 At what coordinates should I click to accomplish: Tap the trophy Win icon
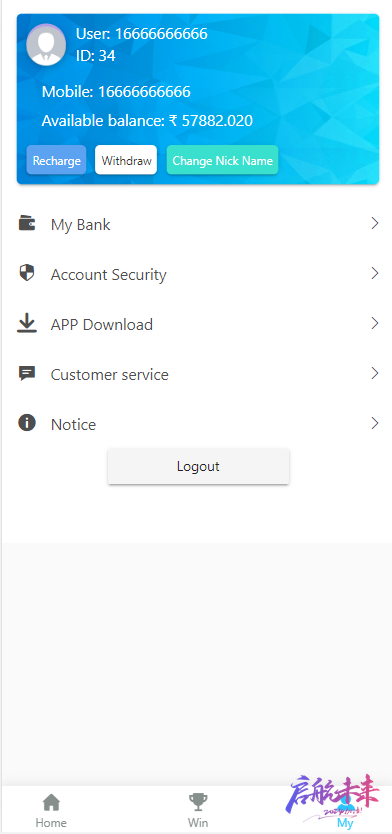[x=198, y=803]
